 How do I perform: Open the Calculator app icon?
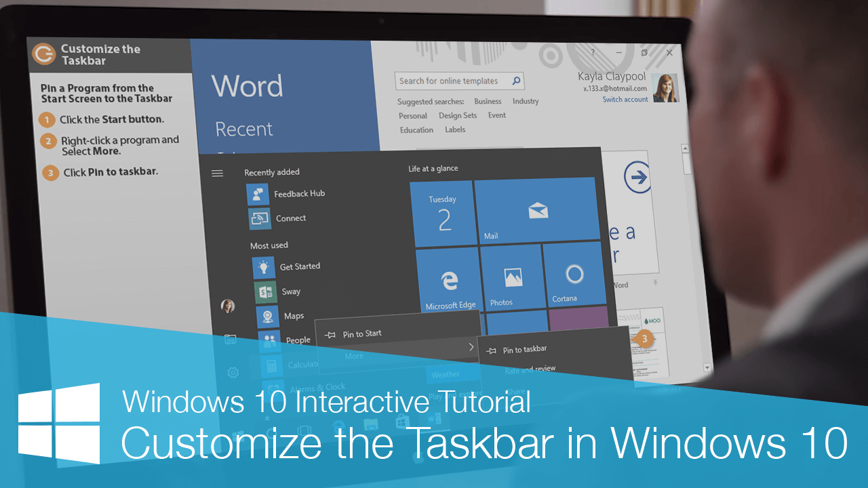pyautogui.click(x=272, y=365)
